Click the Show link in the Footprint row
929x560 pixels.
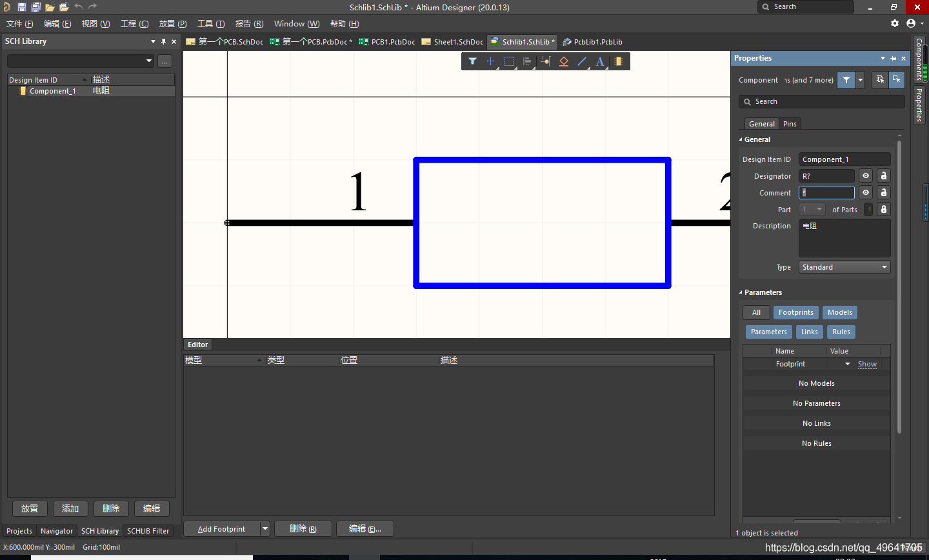pos(867,365)
